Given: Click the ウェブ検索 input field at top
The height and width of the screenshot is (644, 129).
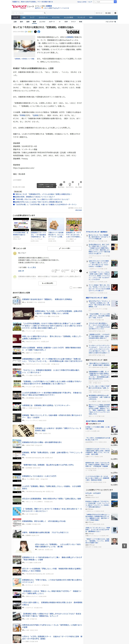Looking at the screenshot, I should [103, 2].
